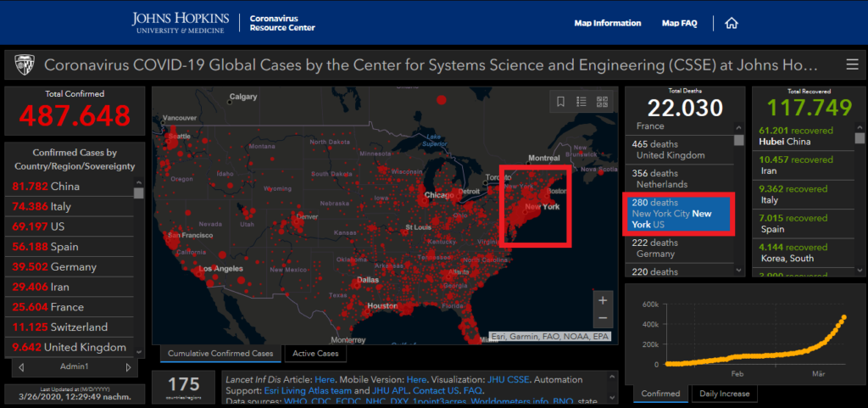The image size is (868, 408).
Task: Select the Daily Increase chart tab
Action: tap(724, 394)
